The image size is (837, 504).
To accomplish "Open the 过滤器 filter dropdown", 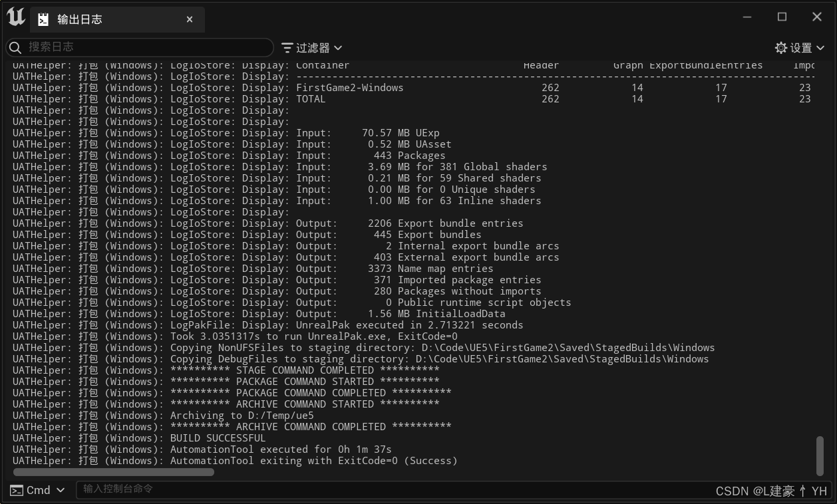I will tap(311, 48).
